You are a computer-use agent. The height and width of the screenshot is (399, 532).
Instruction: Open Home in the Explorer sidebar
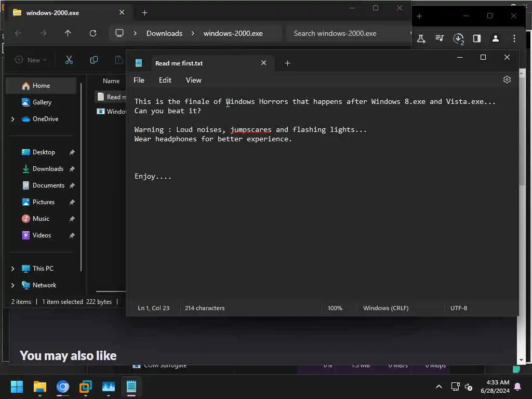click(41, 86)
